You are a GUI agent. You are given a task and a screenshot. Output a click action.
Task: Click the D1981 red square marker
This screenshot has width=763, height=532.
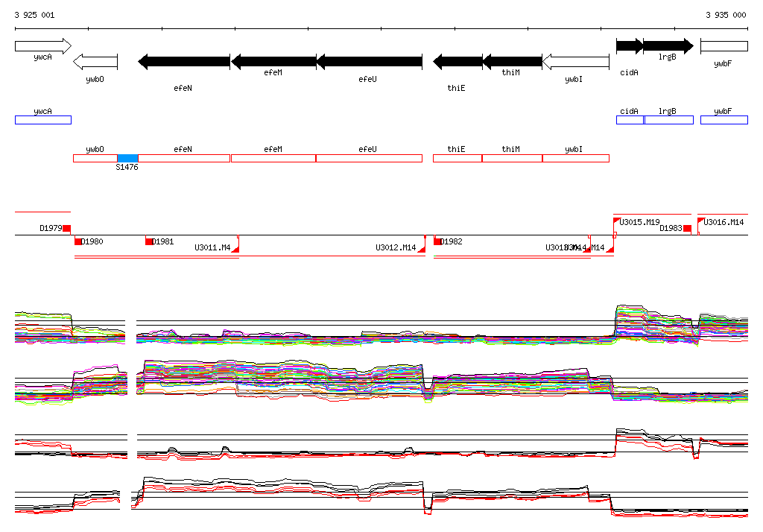[x=149, y=241]
